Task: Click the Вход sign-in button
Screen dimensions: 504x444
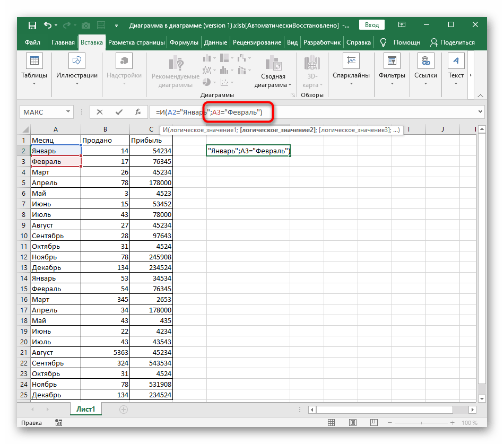Action: click(x=372, y=25)
